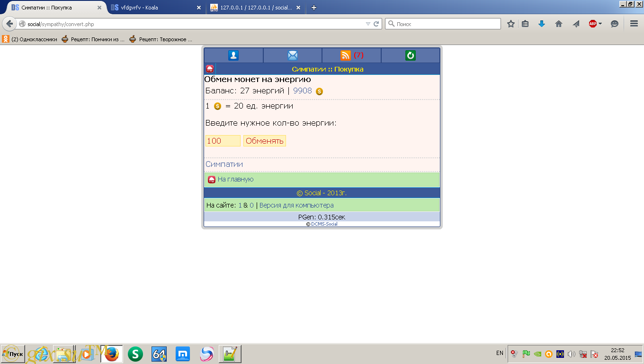644x364 pixels.
Task: Show bookmarks list icon
Action: (525, 24)
